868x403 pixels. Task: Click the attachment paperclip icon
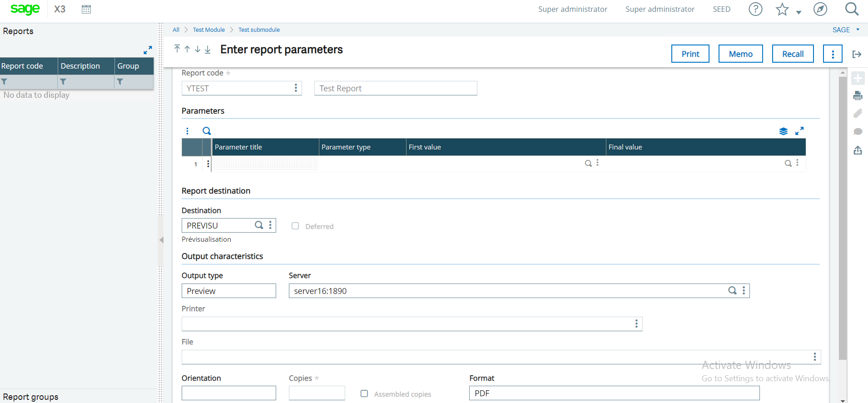pyautogui.click(x=858, y=113)
